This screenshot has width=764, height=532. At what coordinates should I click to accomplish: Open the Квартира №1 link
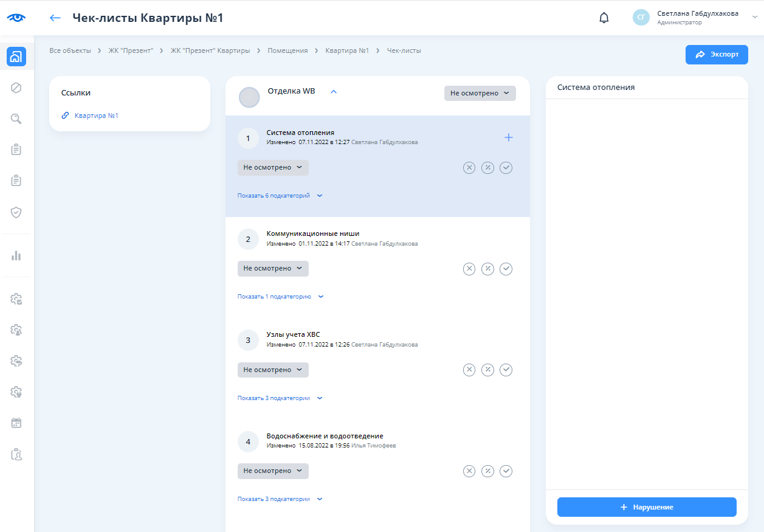coord(96,115)
